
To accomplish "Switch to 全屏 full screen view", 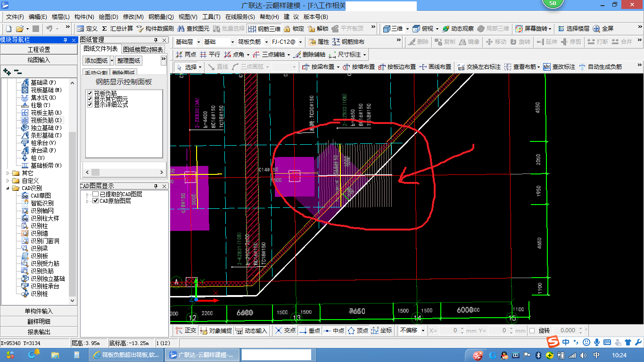I will pos(603,29).
